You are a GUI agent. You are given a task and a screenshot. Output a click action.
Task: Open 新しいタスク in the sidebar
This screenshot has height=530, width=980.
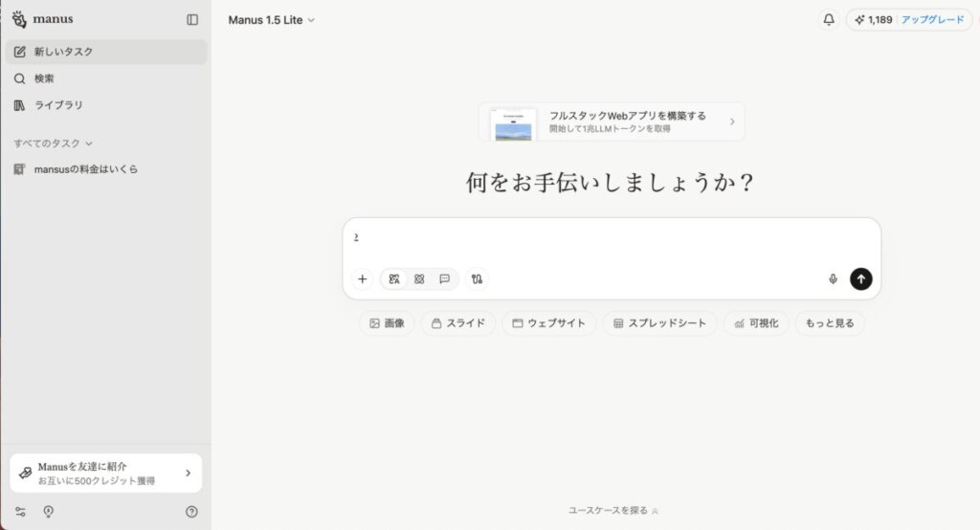[106, 52]
